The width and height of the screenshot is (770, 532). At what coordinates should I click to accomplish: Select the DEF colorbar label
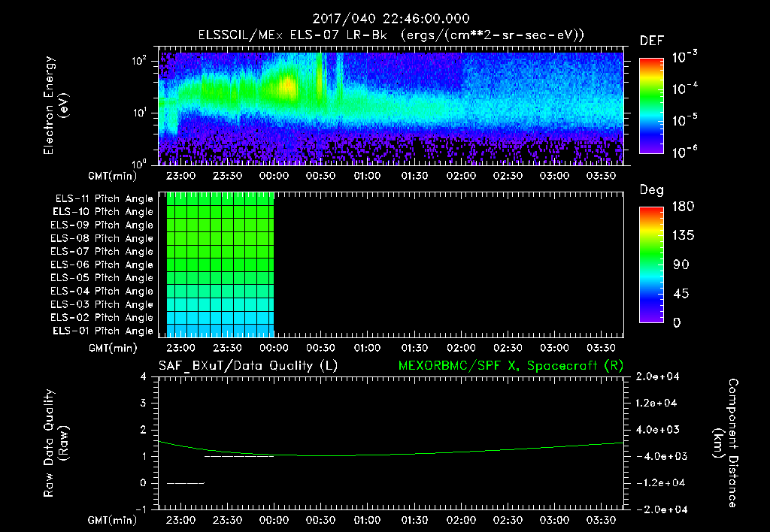652,41
